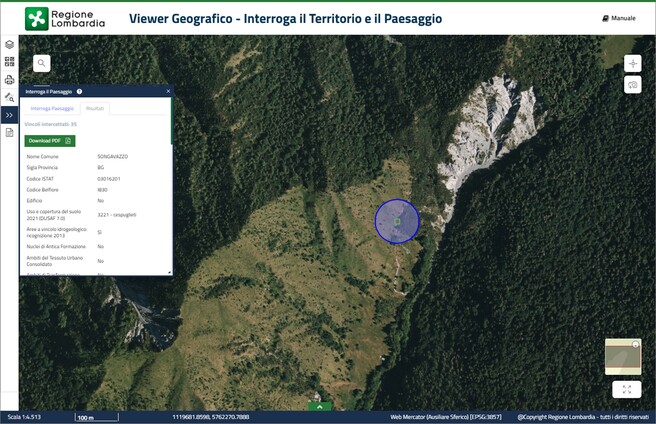This screenshot has width=656, height=424.
Task: Click the Nome Comune label
Action: coord(42,157)
